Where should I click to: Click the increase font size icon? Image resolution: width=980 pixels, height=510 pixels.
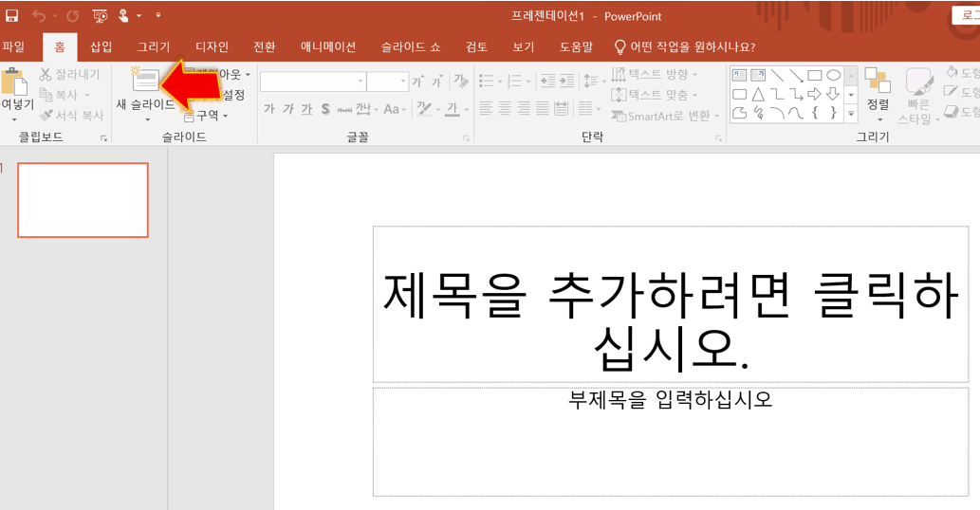(417, 82)
